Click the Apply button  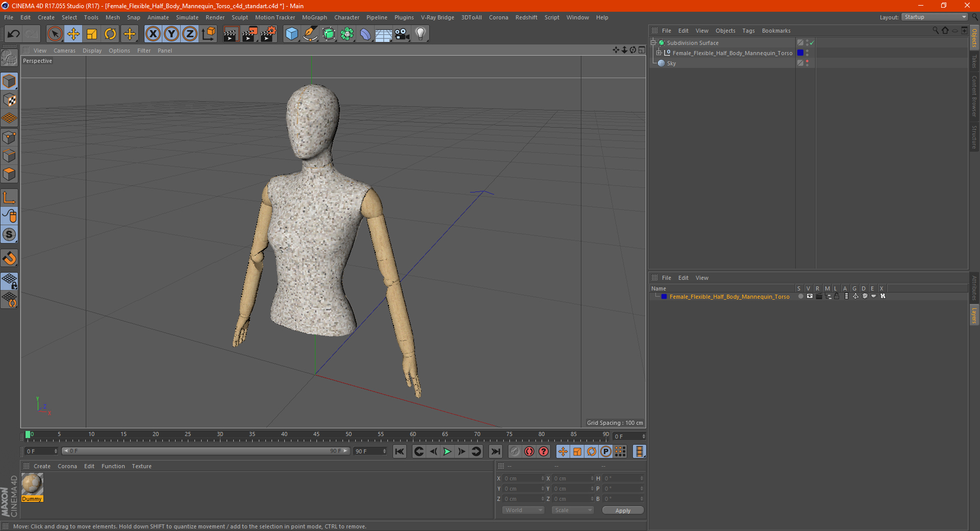point(623,511)
